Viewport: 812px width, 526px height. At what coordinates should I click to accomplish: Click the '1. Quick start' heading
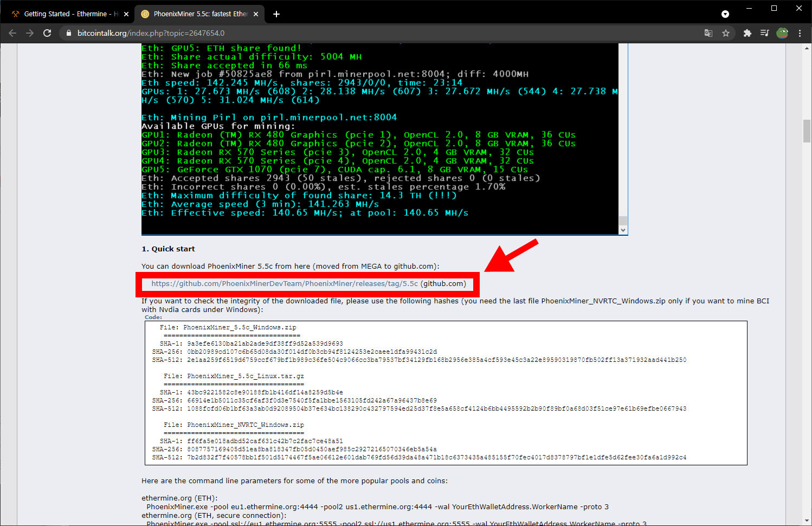click(168, 249)
